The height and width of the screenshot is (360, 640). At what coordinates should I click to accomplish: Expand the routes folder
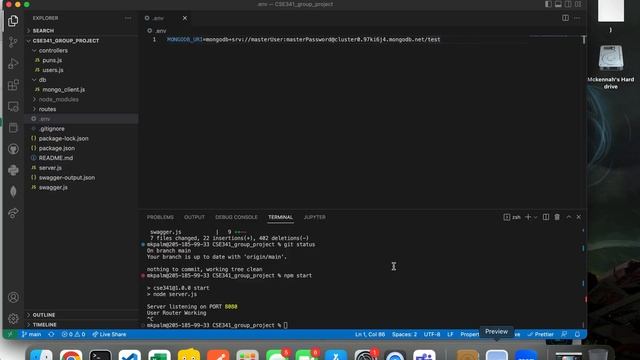[x=81, y=109]
